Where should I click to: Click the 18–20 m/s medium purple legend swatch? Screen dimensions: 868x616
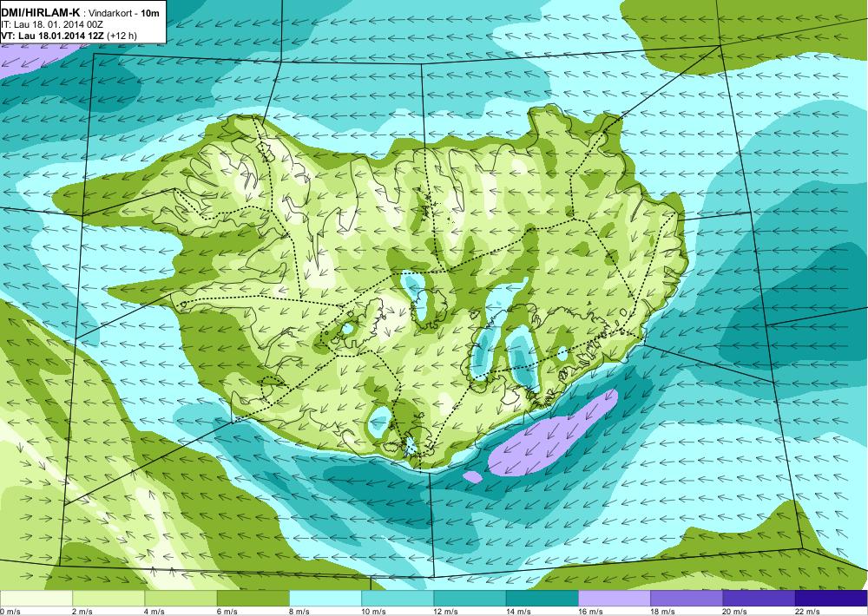coord(687,599)
